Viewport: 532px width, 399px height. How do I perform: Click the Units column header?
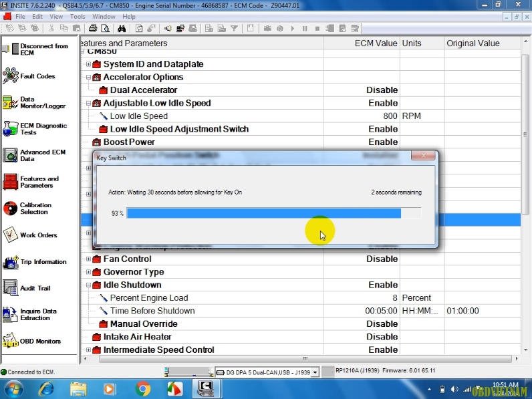(x=422, y=43)
